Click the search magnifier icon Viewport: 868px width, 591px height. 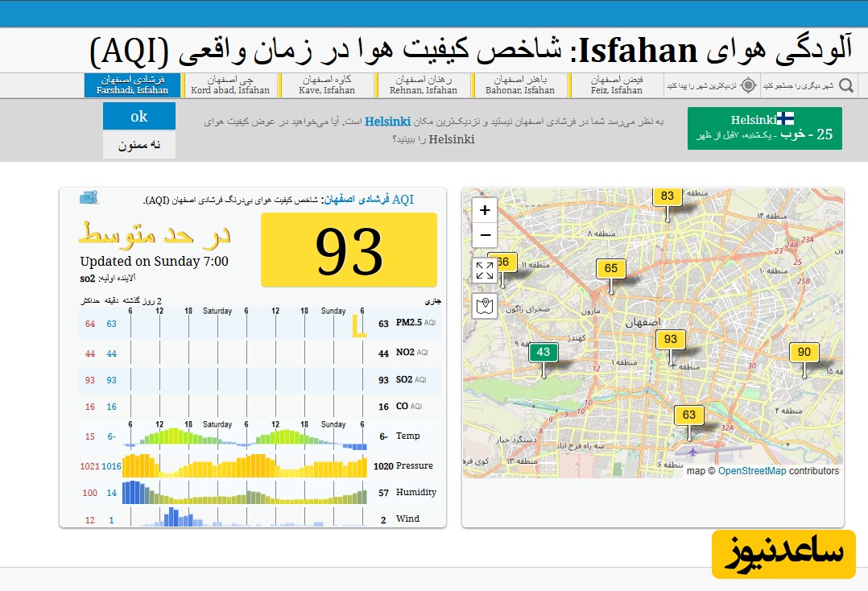pyautogui.click(x=845, y=85)
